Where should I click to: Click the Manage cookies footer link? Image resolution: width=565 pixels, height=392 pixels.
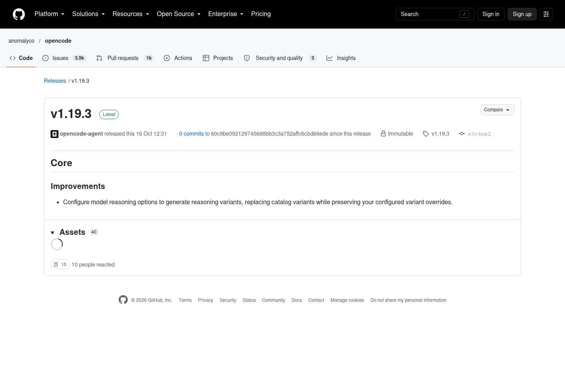pyautogui.click(x=347, y=300)
